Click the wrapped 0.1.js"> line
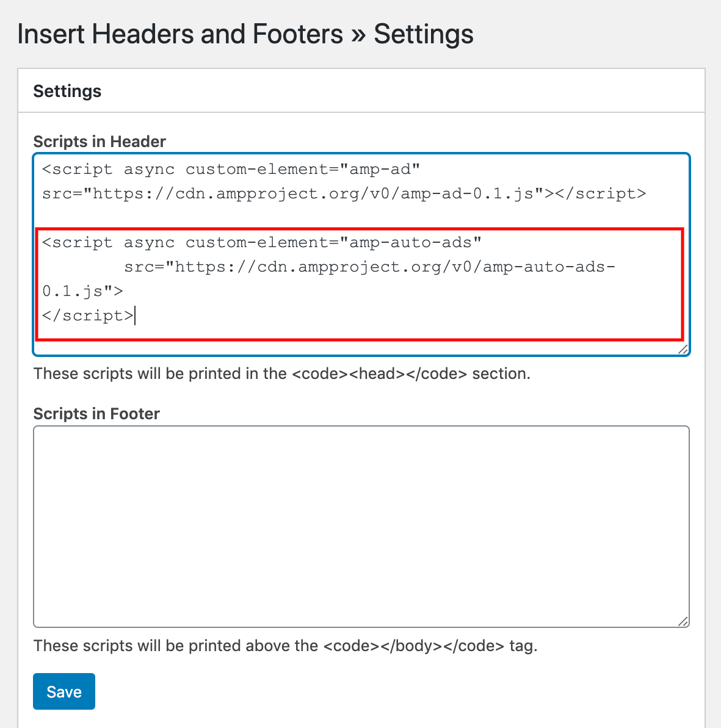The height and width of the screenshot is (728, 721). [x=82, y=291]
